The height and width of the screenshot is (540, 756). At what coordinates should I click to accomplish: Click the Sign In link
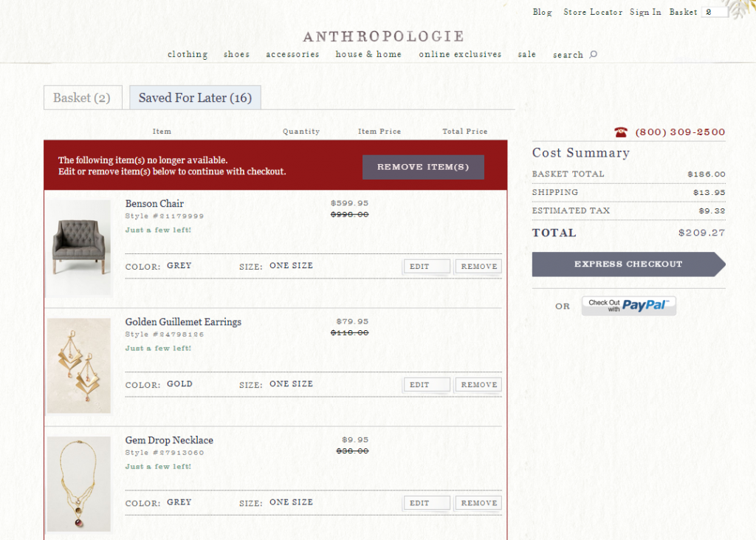point(645,12)
